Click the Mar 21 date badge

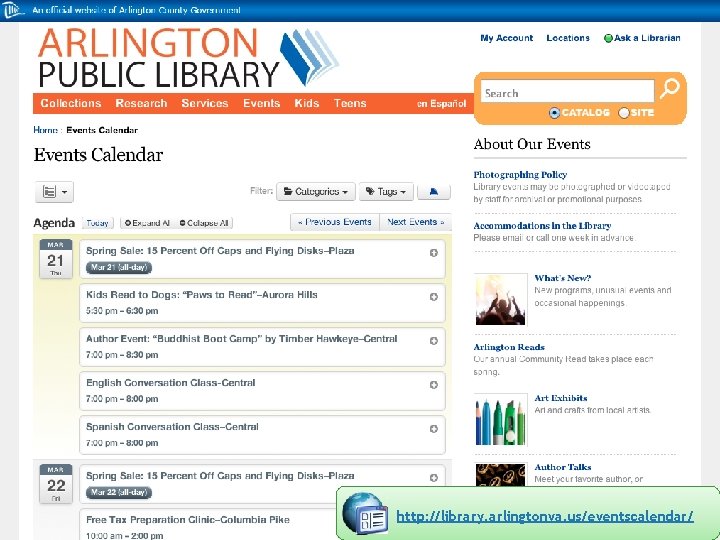[x=56, y=259]
